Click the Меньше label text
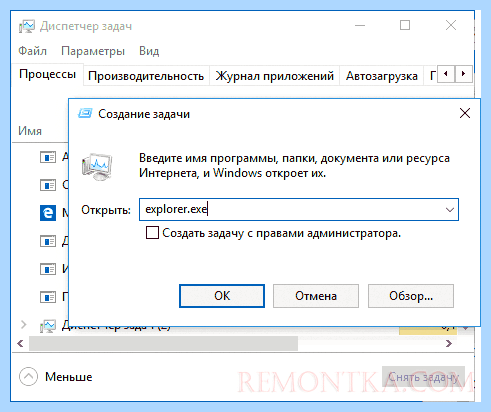Image resolution: width=491 pixels, height=412 pixels. tap(69, 377)
